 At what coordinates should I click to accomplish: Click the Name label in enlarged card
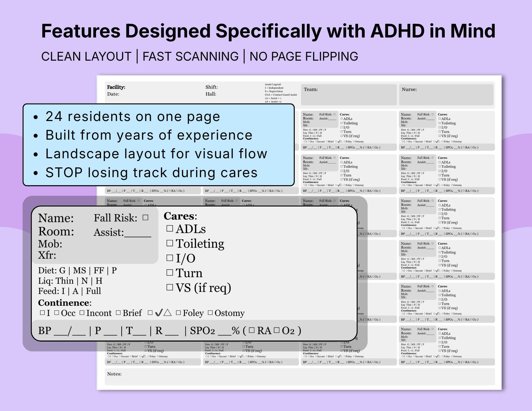click(x=56, y=218)
